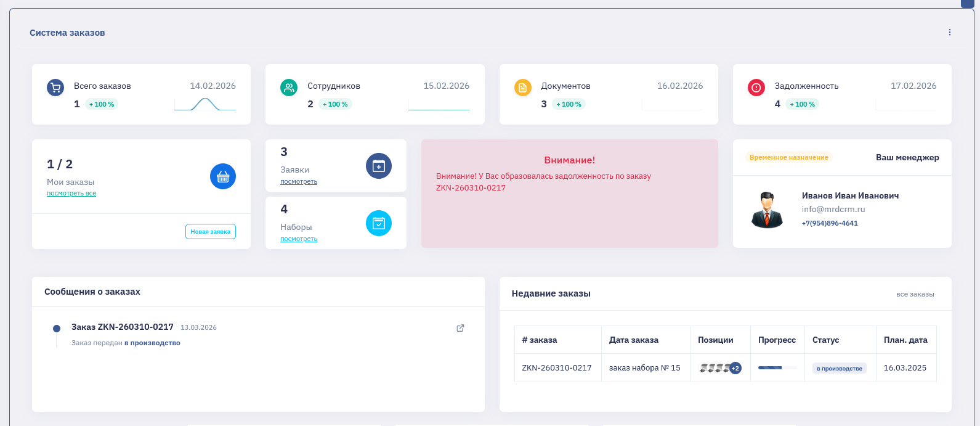The width and height of the screenshot is (980, 426).
Task: Open все заказы link in Недавние заказы
Action: [915, 294]
